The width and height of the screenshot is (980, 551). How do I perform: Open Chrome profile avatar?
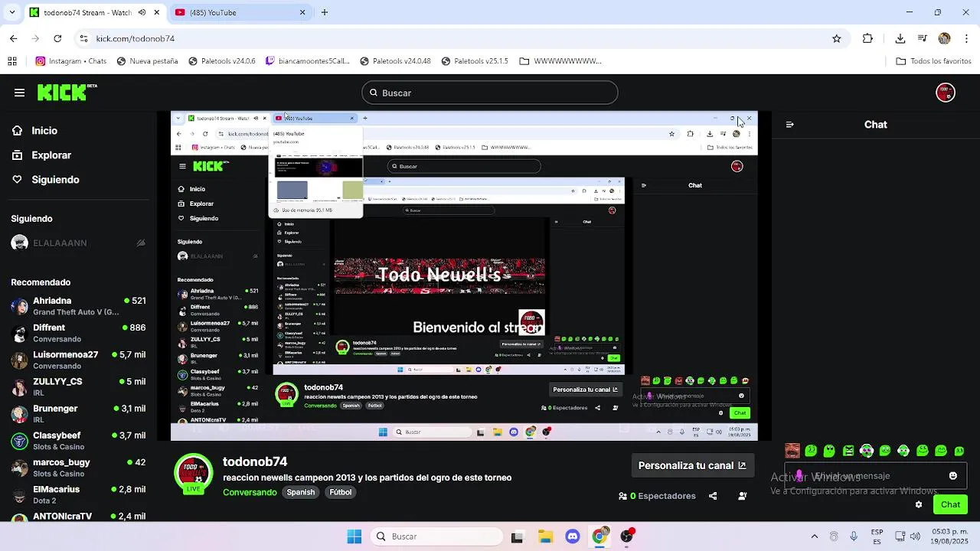click(944, 38)
